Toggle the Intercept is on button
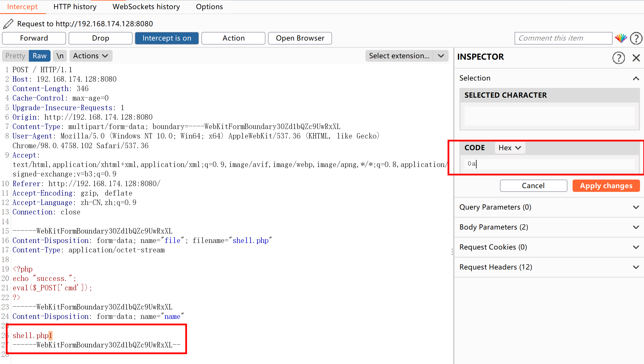 167,38
